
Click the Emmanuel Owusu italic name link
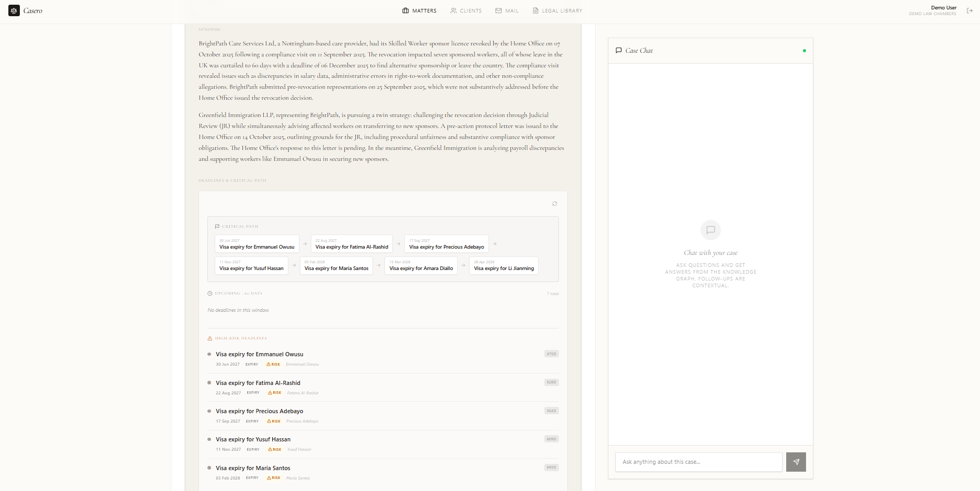coord(302,365)
